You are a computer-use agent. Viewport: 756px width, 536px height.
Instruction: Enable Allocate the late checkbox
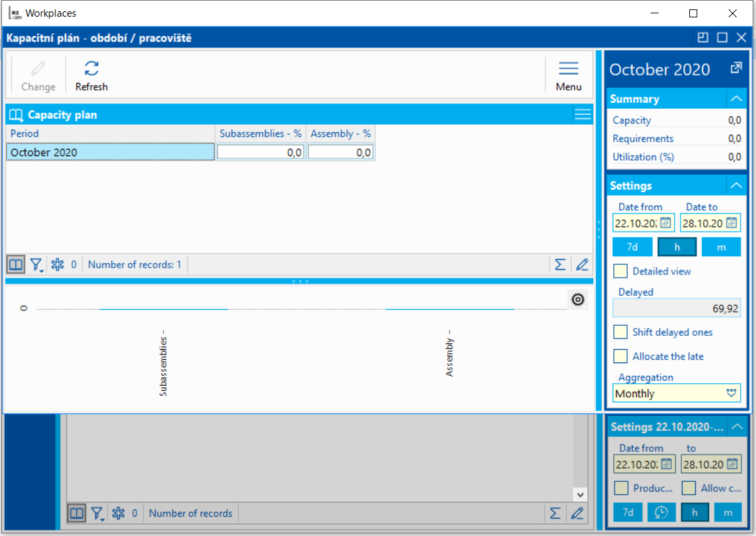pos(621,356)
